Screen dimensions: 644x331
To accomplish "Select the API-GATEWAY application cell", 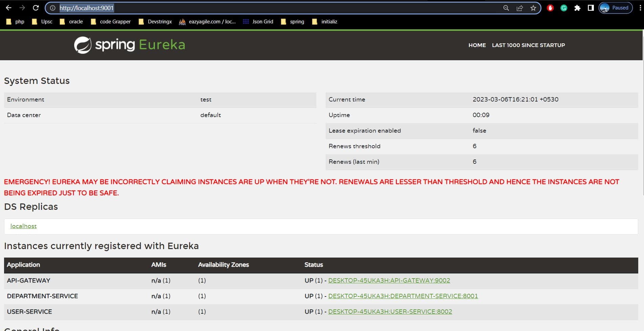I will 28,281.
